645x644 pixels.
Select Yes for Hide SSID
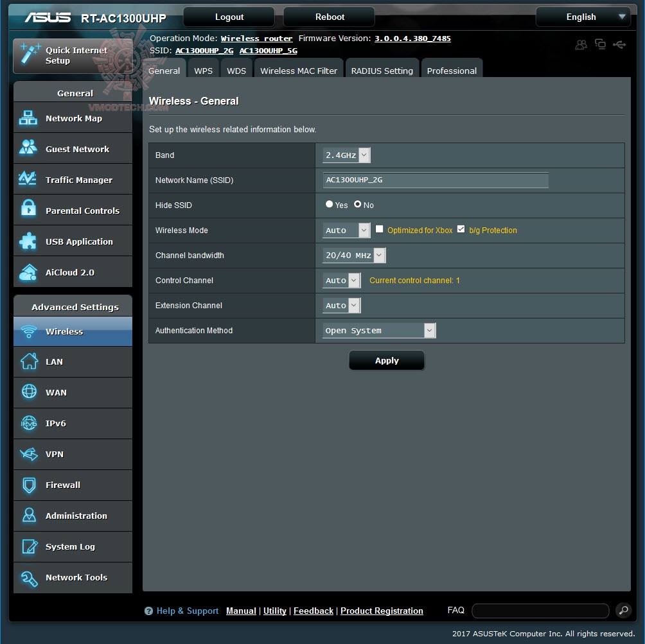tap(329, 204)
